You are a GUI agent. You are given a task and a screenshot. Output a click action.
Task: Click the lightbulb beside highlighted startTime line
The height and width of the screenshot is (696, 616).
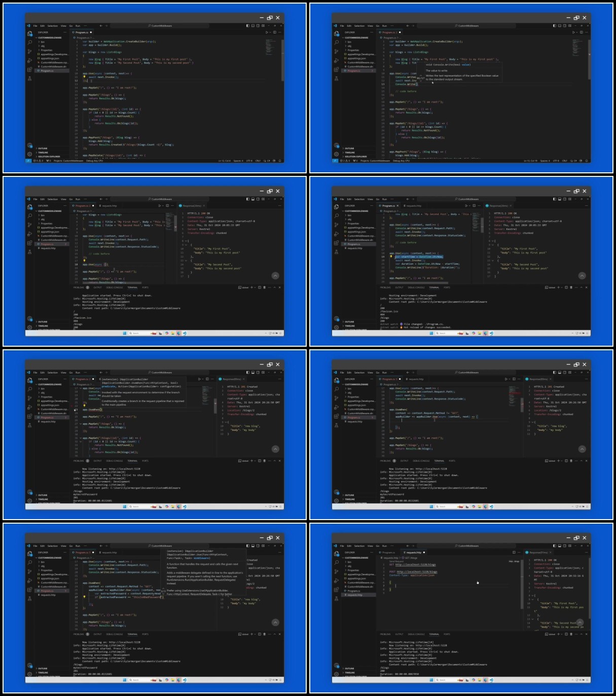[391, 257]
